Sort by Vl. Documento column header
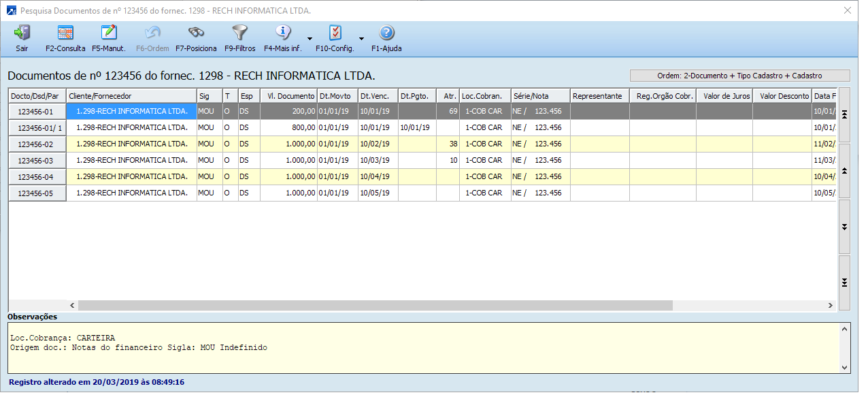 coord(288,96)
